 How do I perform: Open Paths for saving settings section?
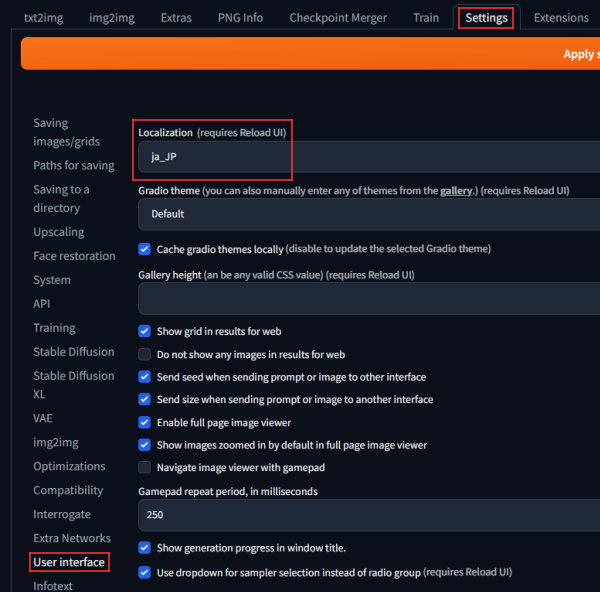click(x=74, y=165)
